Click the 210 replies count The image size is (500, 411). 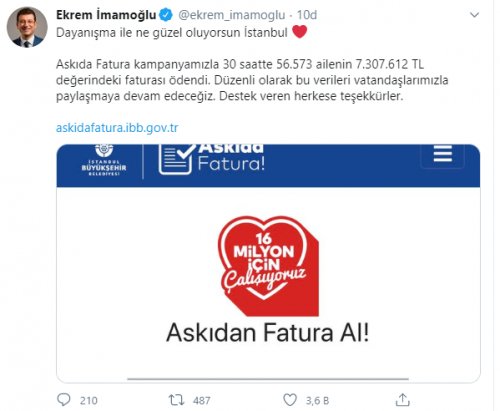pyautogui.click(x=89, y=400)
